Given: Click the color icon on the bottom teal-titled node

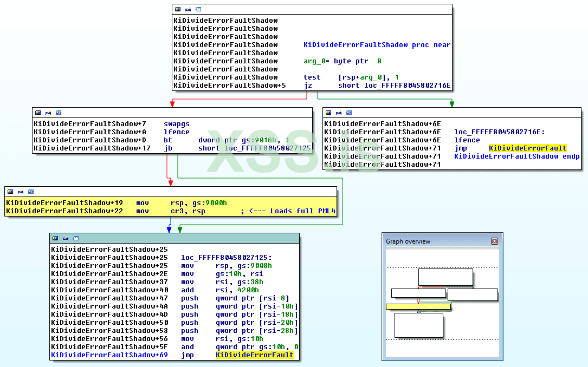Looking at the screenshot, I should click(x=55, y=238).
